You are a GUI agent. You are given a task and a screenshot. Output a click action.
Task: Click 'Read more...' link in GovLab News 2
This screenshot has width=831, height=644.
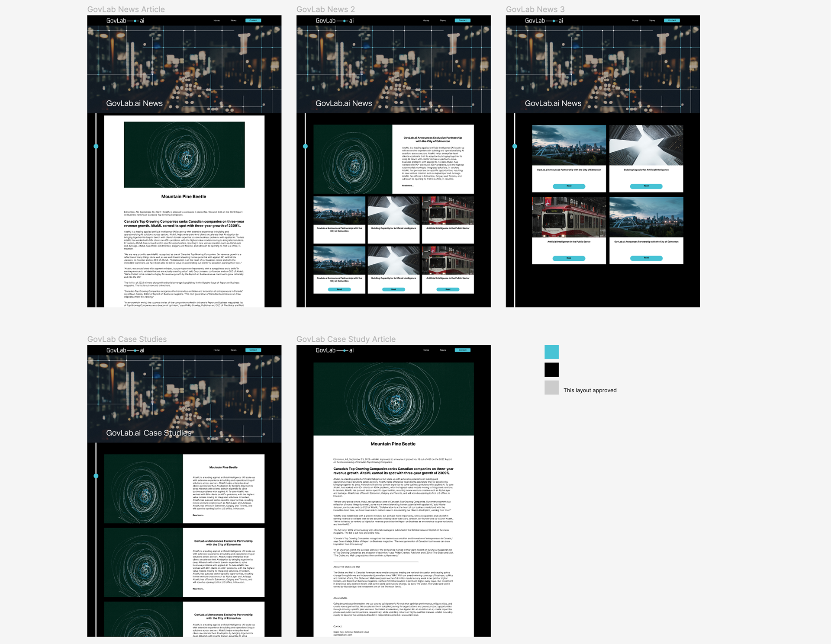point(407,186)
